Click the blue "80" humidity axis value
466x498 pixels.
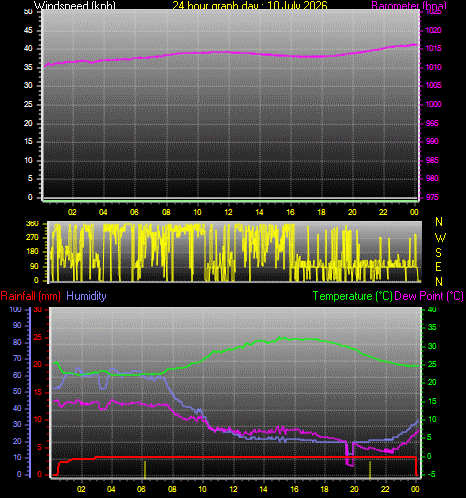pos(17,342)
